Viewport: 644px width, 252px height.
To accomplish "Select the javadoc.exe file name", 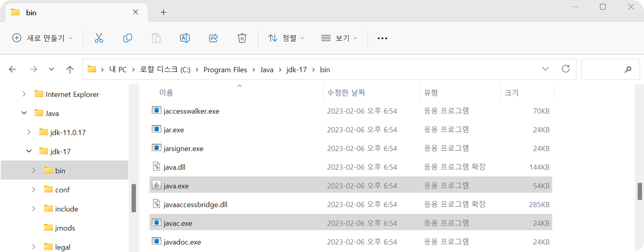I will 182,242.
